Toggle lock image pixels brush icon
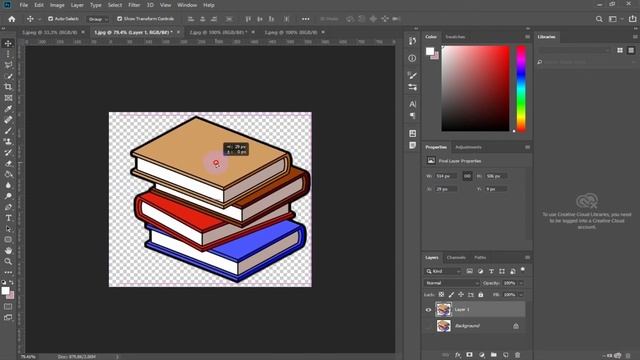640x360 pixels. (451, 294)
